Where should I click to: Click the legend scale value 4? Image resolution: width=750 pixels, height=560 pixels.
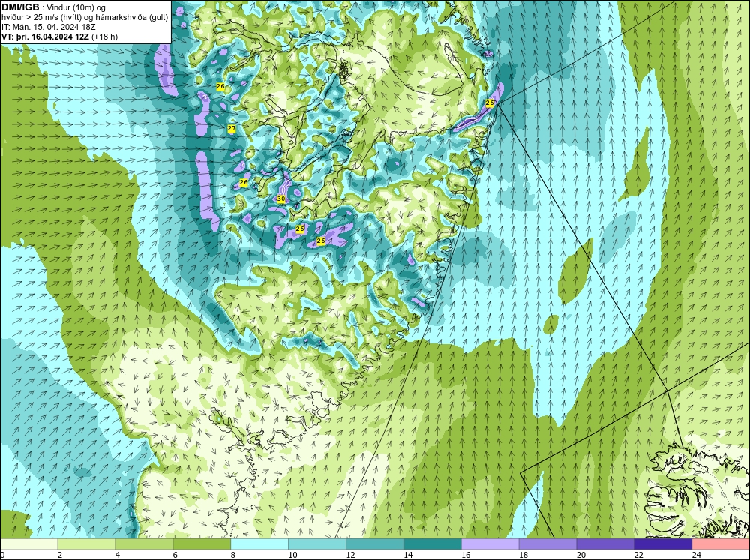click(x=118, y=555)
